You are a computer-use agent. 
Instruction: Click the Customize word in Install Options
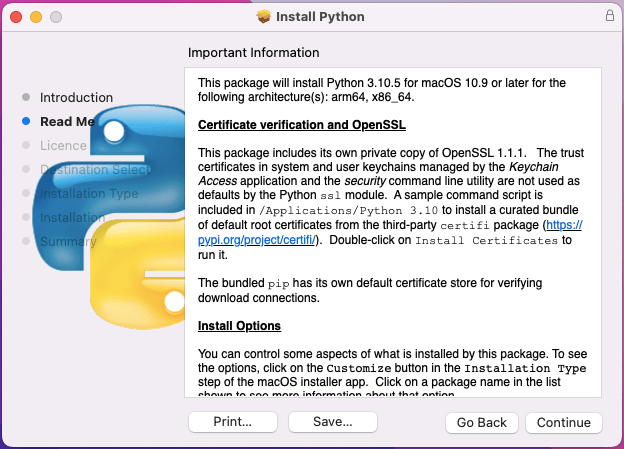point(359,368)
